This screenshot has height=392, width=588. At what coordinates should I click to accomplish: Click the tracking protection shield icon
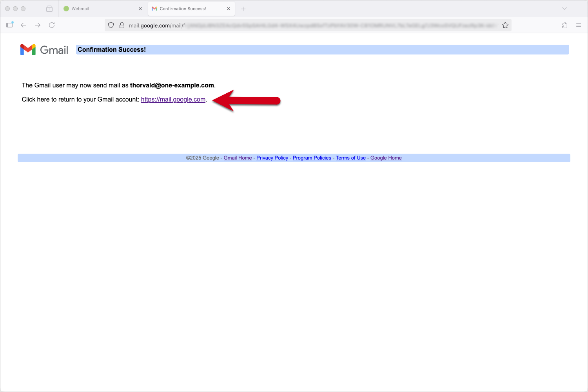(111, 25)
